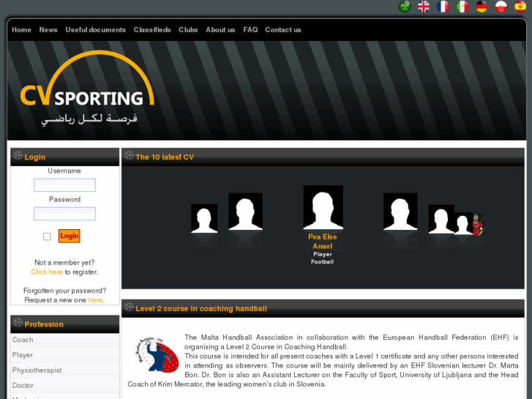The height and width of the screenshot is (399, 532).
Task: Go to Contact us
Action: point(283,30)
